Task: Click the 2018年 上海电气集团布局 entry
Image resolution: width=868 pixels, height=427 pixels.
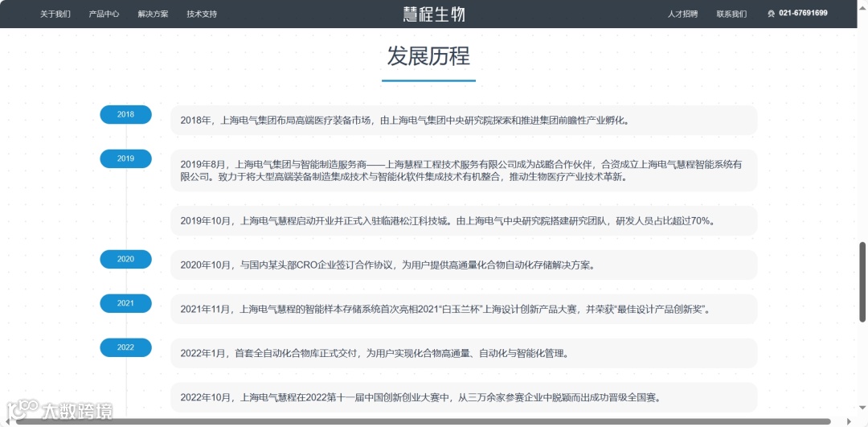Action: tap(464, 120)
